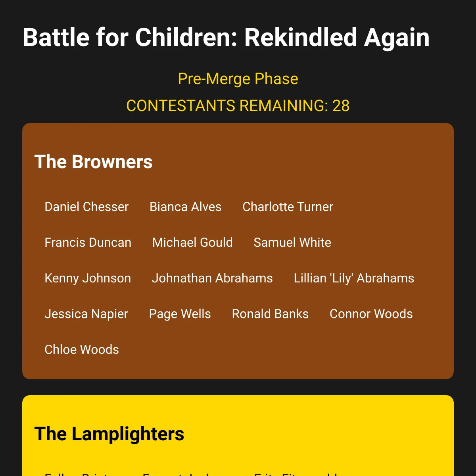Image resolution: width=476 pixels, height=476 pixels.
Task: Select Charlotte Turner from The Browners
Action: [288, 207]
